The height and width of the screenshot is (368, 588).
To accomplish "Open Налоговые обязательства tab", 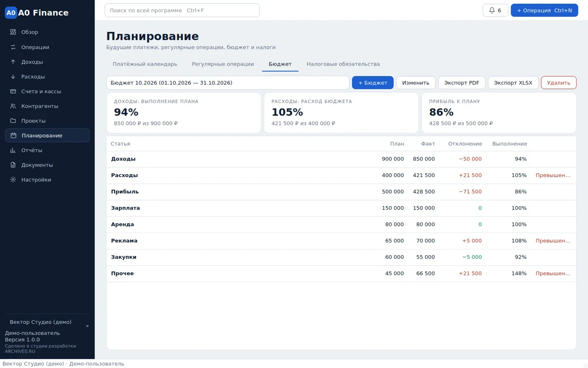I will [343, 64].
